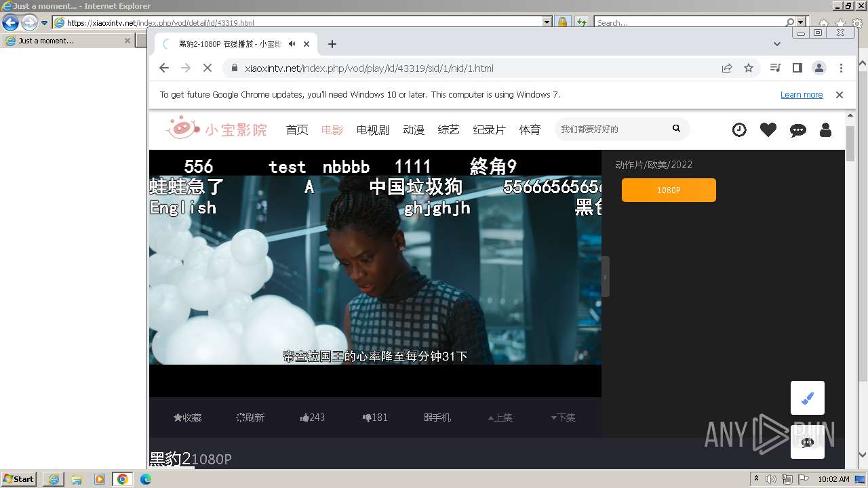Click the site search magnifier icon
Image resolution: width=868 pixels, height=488 pixels.
point(676,129)
